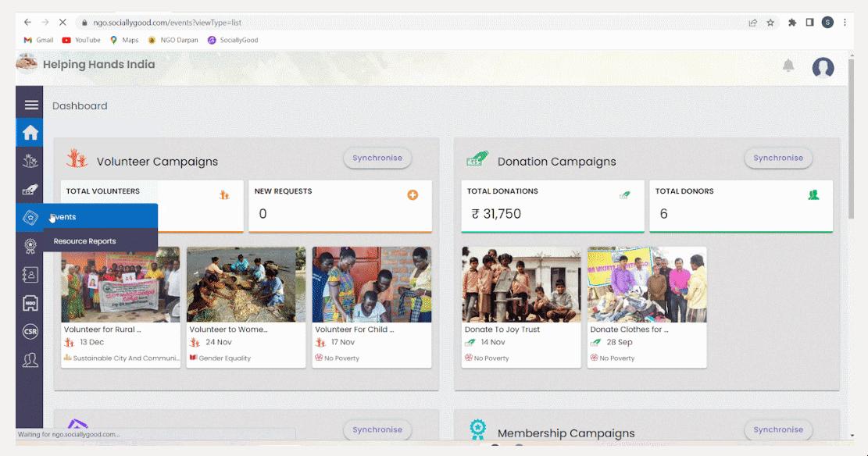This screenshot has width=868, height=456.
Task: Select Events in the flyout menu
Action: point(100,217)
